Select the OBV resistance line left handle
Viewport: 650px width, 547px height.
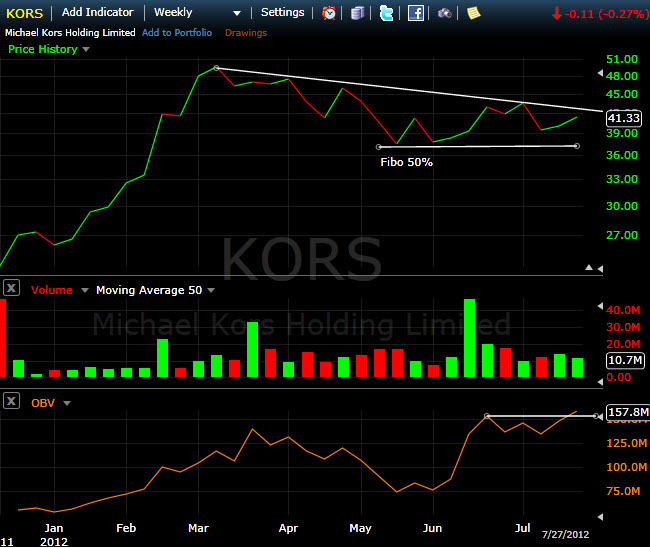pos(487,416)
